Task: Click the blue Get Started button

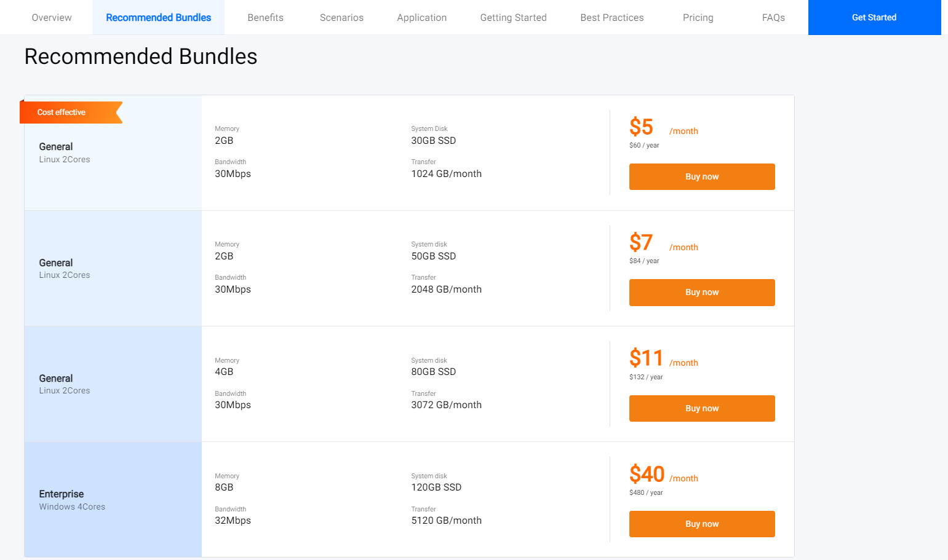Action: [x=874, y=18]
